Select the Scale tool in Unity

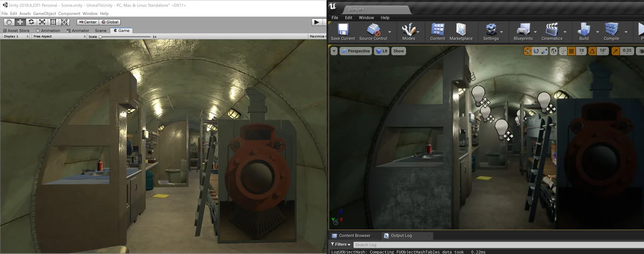(x=42, y=22)
